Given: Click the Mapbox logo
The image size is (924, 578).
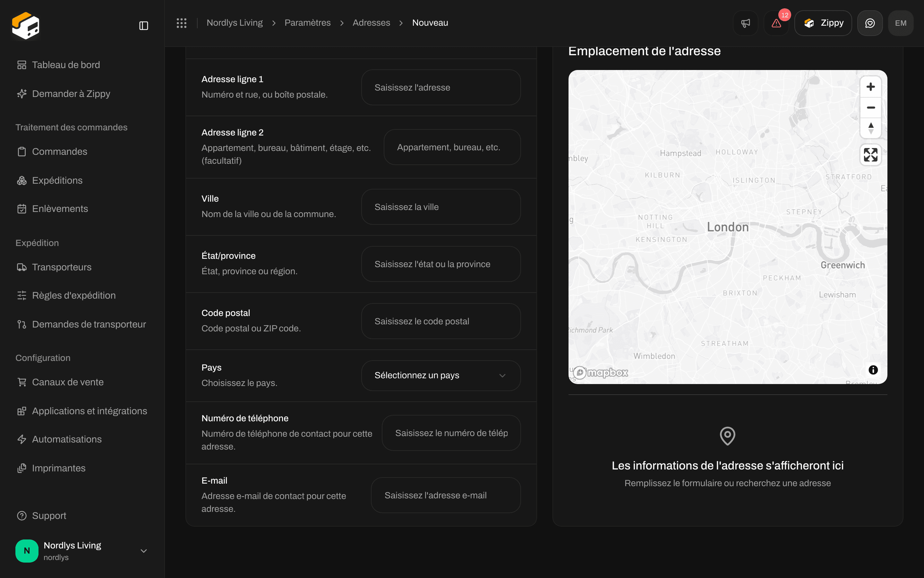Looking at the screenshot, I should (600, 372).
